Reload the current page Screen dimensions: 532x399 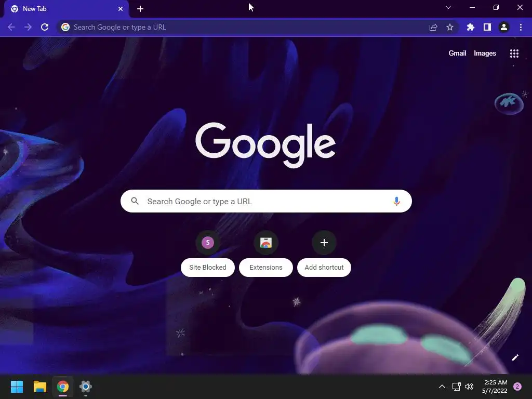click(45, 27)
